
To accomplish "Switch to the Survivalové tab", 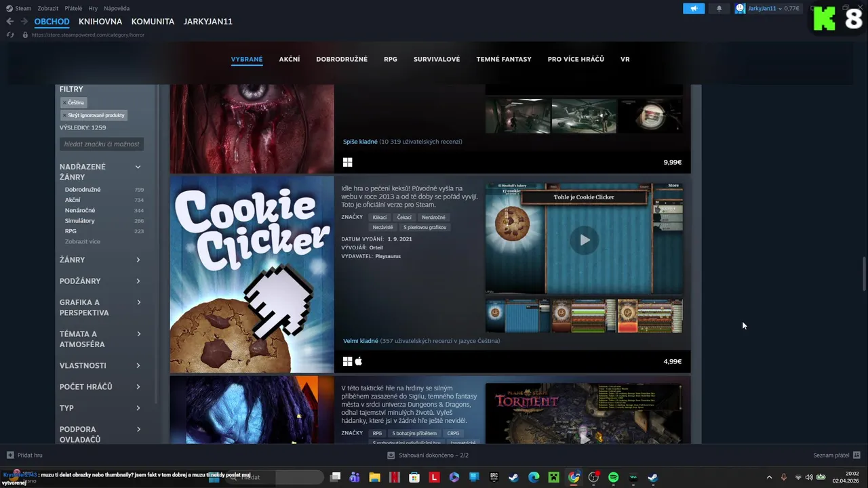I will pyautogui.click(x=437, y=59).
